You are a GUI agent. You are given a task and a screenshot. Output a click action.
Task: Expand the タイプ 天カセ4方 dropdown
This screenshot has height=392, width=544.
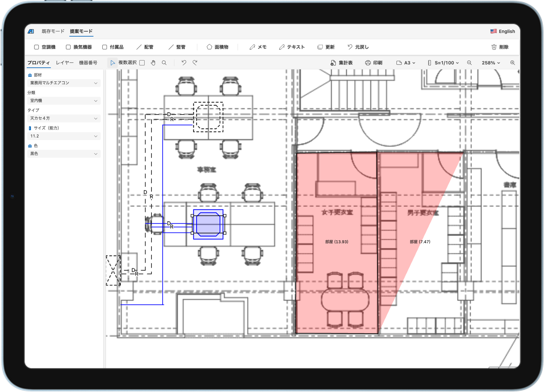(64, 119)
